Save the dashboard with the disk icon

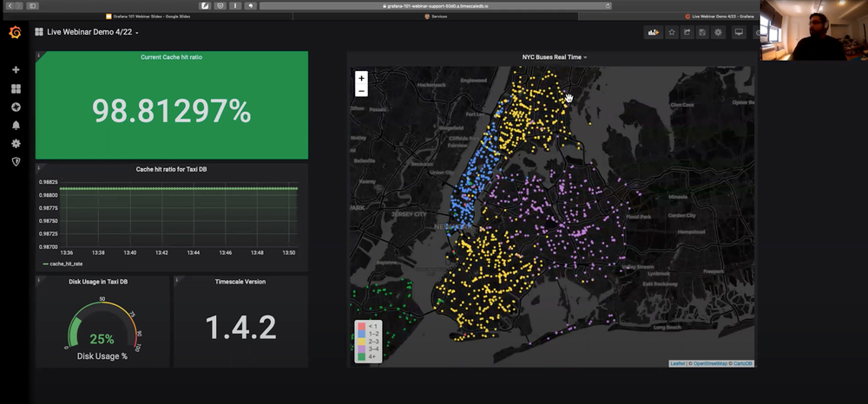(702, 33)
